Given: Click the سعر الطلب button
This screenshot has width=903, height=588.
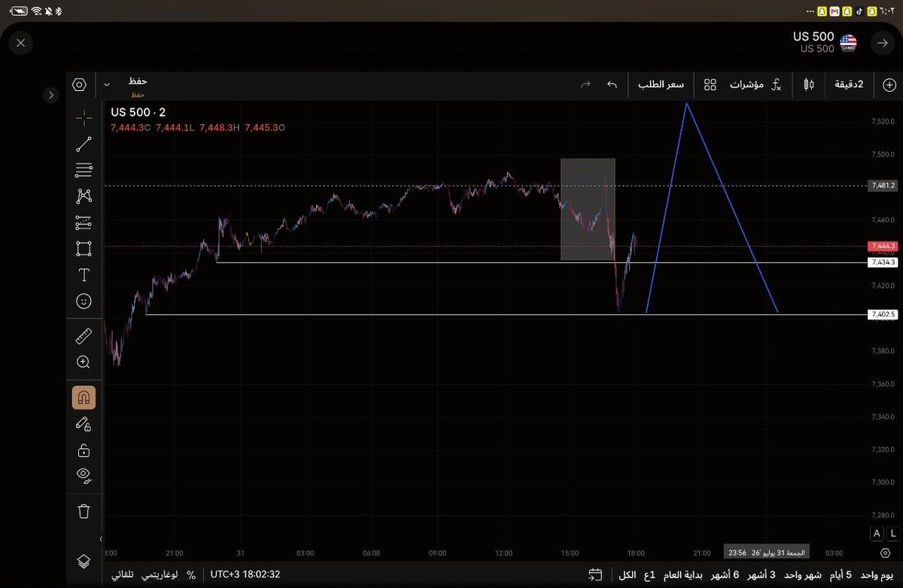Looking at the screenshot, I should point(661,85).
